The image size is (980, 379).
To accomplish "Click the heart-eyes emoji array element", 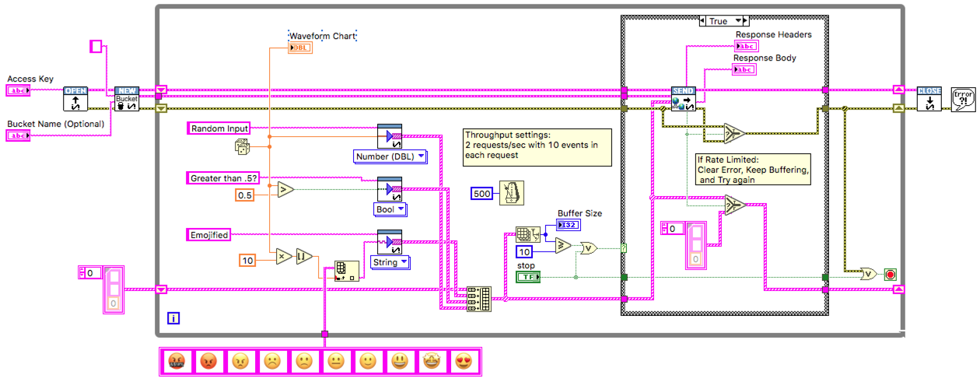I will click(x=464, y=361).
